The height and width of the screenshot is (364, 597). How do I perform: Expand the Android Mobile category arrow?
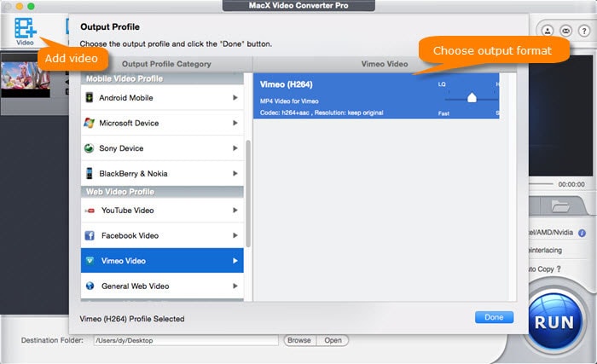click(235, 97)
